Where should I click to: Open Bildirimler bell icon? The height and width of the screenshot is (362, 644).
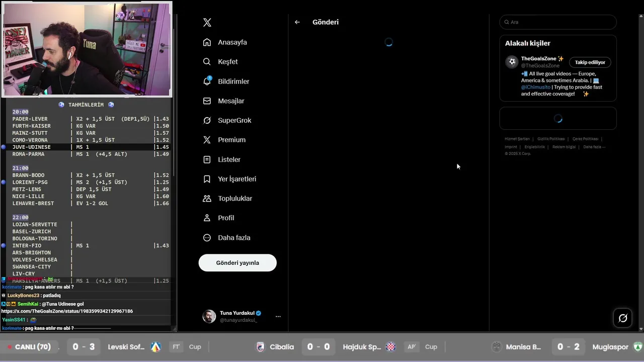[207, 81]
